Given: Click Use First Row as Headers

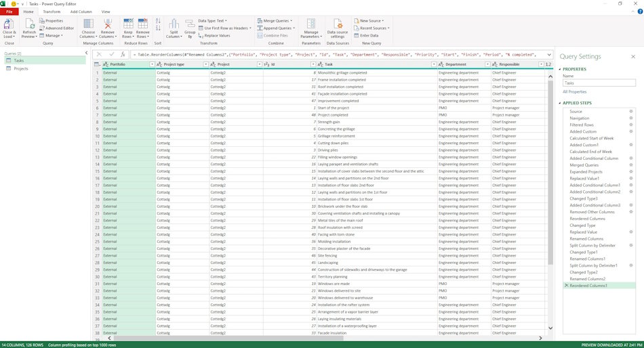Looking at the screenshot, I should point(224,28).
